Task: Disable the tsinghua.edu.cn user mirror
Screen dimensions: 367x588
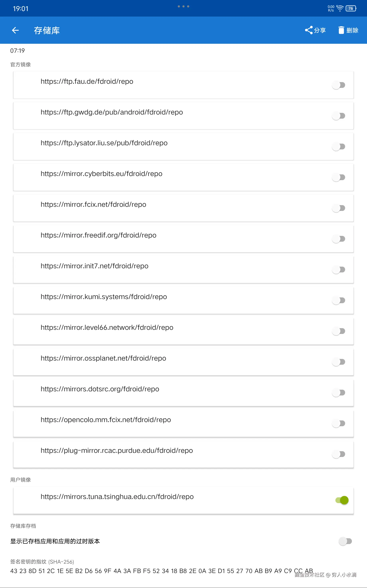Action: pyautogui.click(x=342, y=500)
